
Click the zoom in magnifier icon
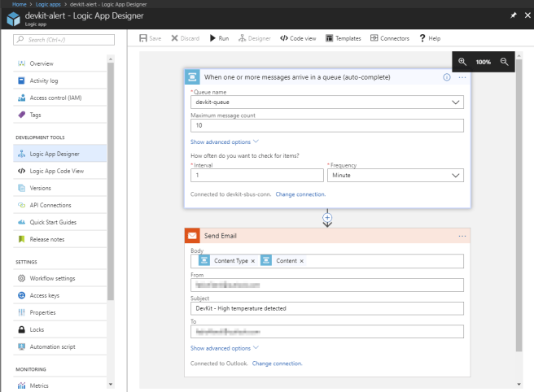pyautogui.click(x=462, y=62)
